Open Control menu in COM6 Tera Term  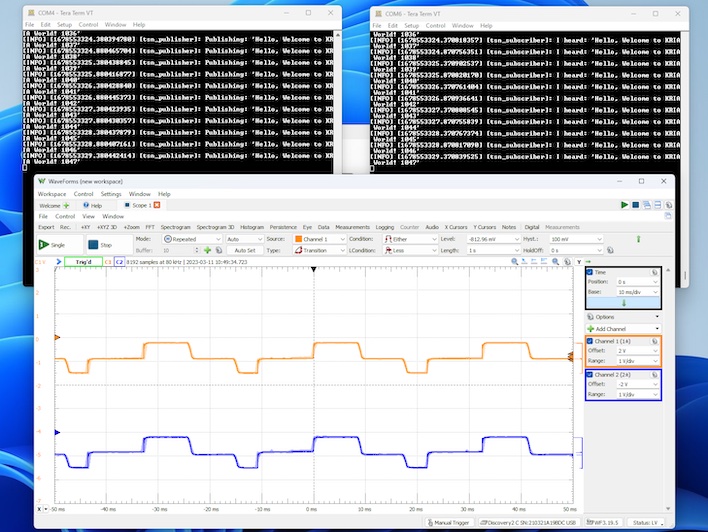(435, 26)
